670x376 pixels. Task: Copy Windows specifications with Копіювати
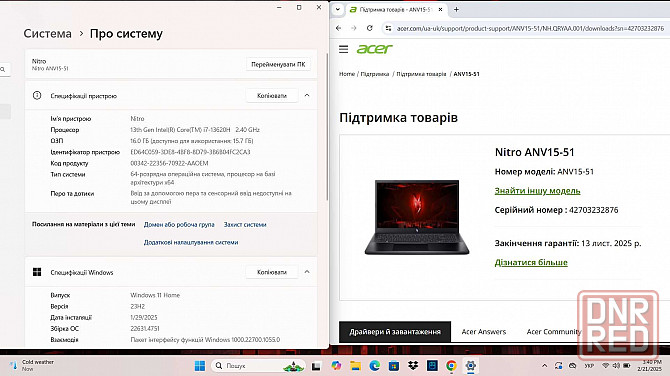click(272, 272)
